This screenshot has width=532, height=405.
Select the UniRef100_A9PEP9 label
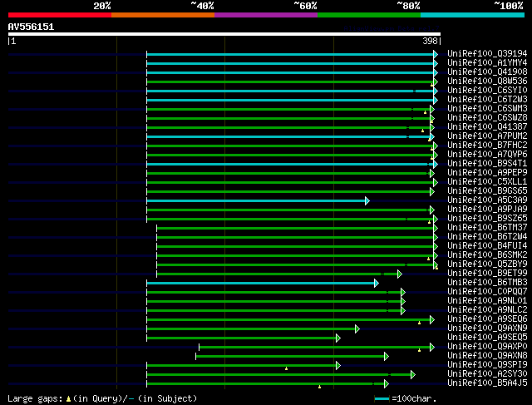pyautogui.click(x=487, y=173)
